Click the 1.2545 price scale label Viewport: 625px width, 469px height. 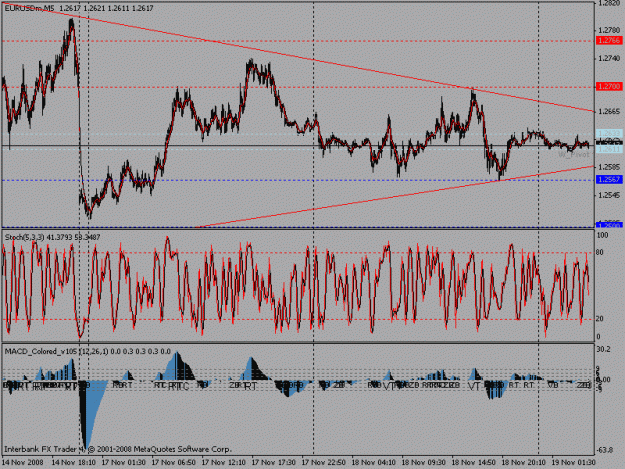pos(609,195)
